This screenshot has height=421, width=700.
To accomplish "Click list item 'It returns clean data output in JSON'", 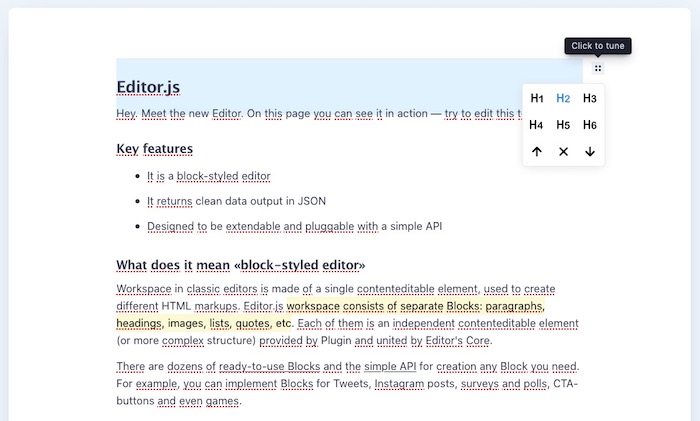I will pyautogui.click(x=237, y=201).
